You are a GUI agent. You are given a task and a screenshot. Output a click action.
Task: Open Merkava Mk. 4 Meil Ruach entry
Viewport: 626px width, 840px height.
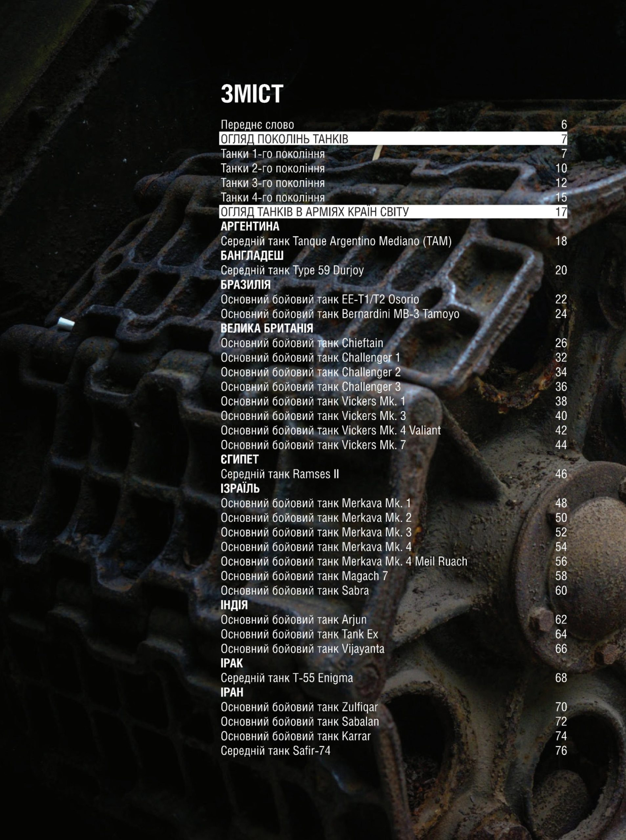[x=344, y=561]
